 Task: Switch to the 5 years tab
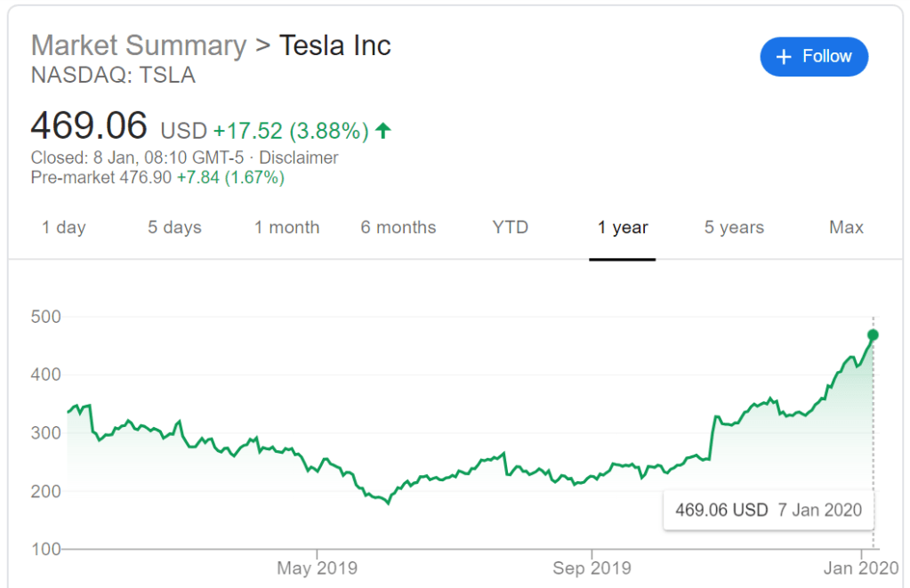pos(734,228)
